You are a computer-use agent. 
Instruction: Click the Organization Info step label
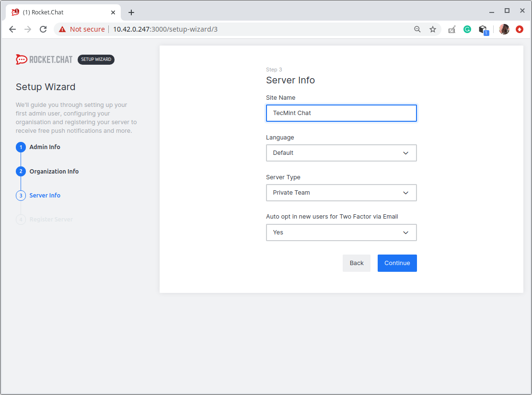(x=54, y=171)
